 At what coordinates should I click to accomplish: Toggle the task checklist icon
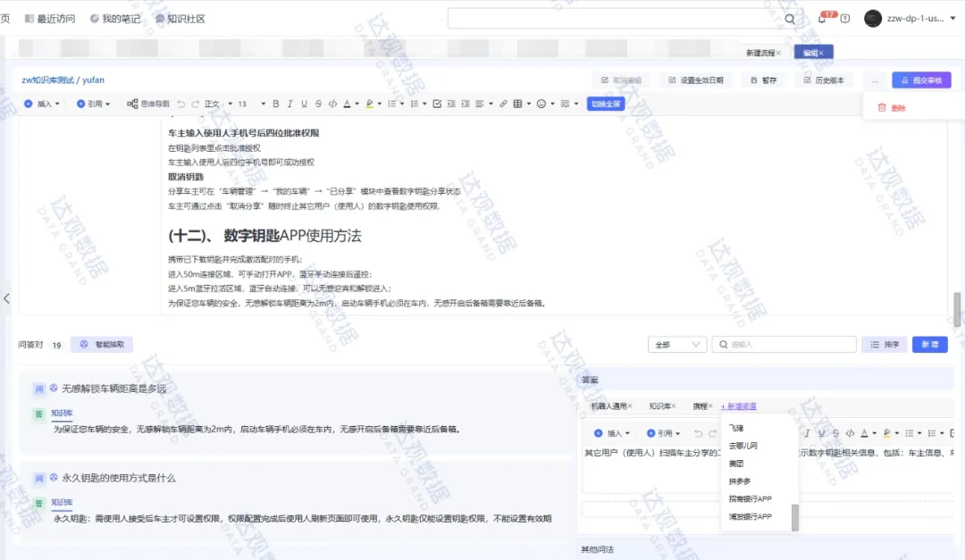(x=437, y=104)
